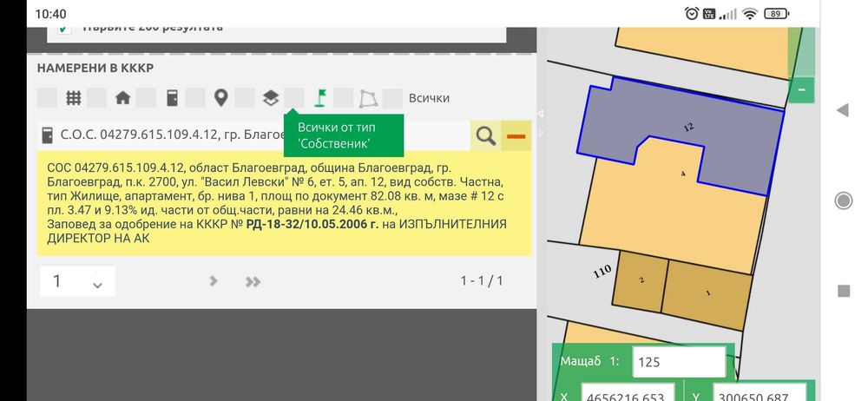The height and width of the screenshot is (401, 868).
Task: Tap the VoLTE status icon
Action: click(708, 15)
